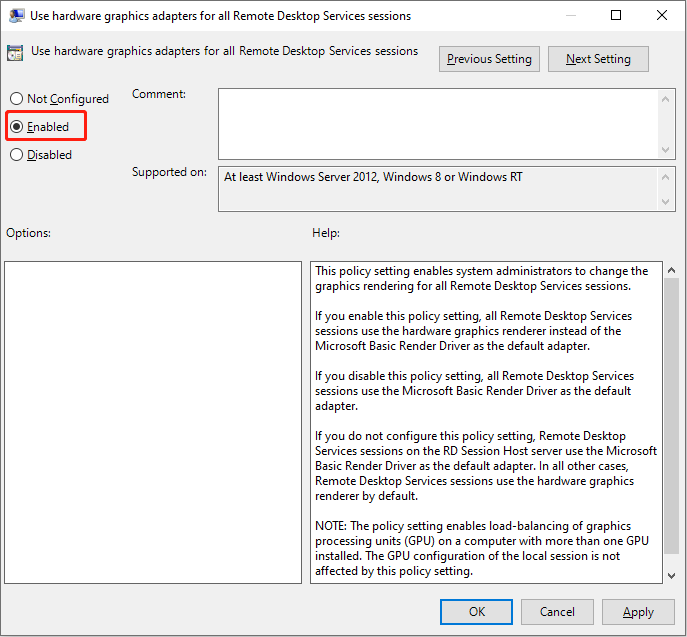The width and height of the screenshot is (687, 637).
Task: Maximize the policy dialog window
Action: [616, 15]
